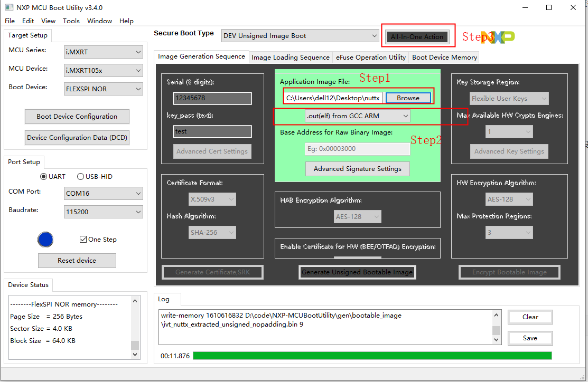Viewport: 588px width, 382px height.
Task: Click the Serial (8 digits) input field
Action: point(212,98)
